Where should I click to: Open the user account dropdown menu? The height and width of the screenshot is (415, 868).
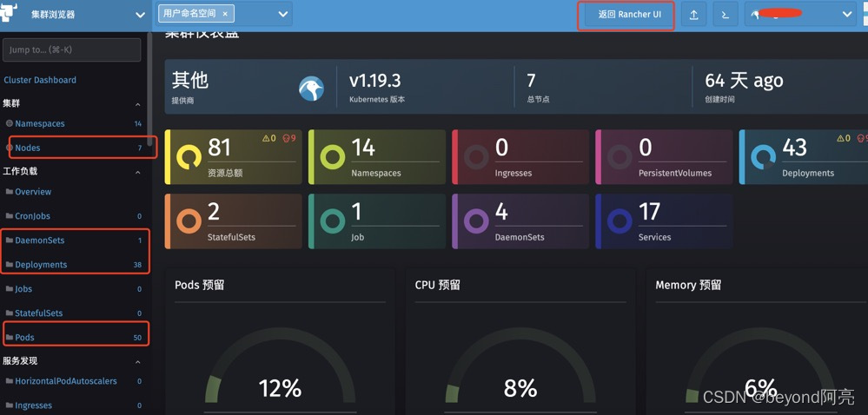(x=800, y=15)
